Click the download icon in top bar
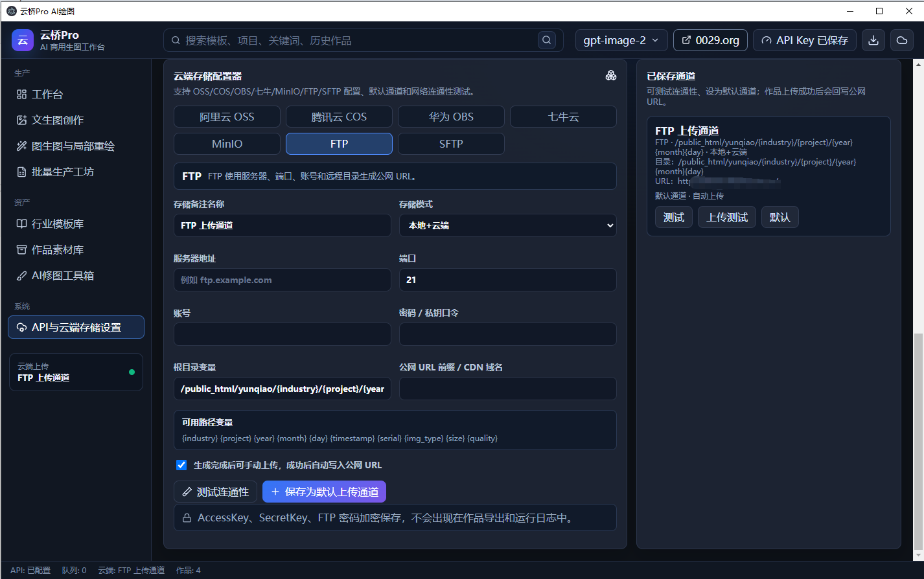The image size is (924, 579). tap(873, 40)
